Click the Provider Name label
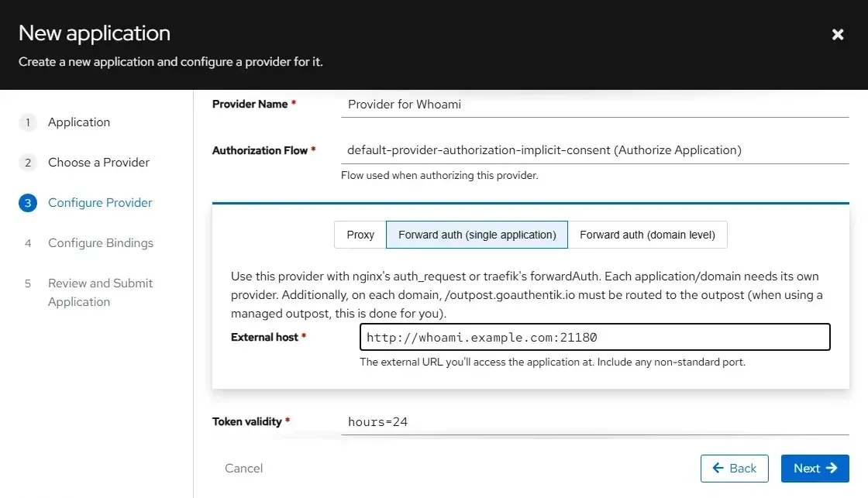This screenshot has width=868, height=498. [250, 104]
